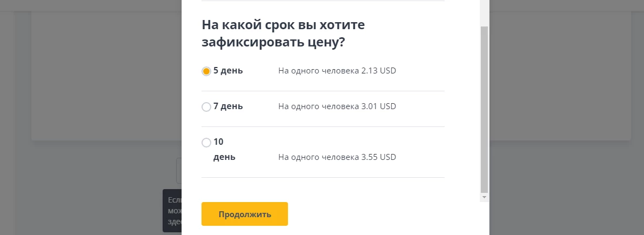Click the word 'день' under 10
Image resolution: width=644 pixels, height=235 pixels.
coord(224,157)
